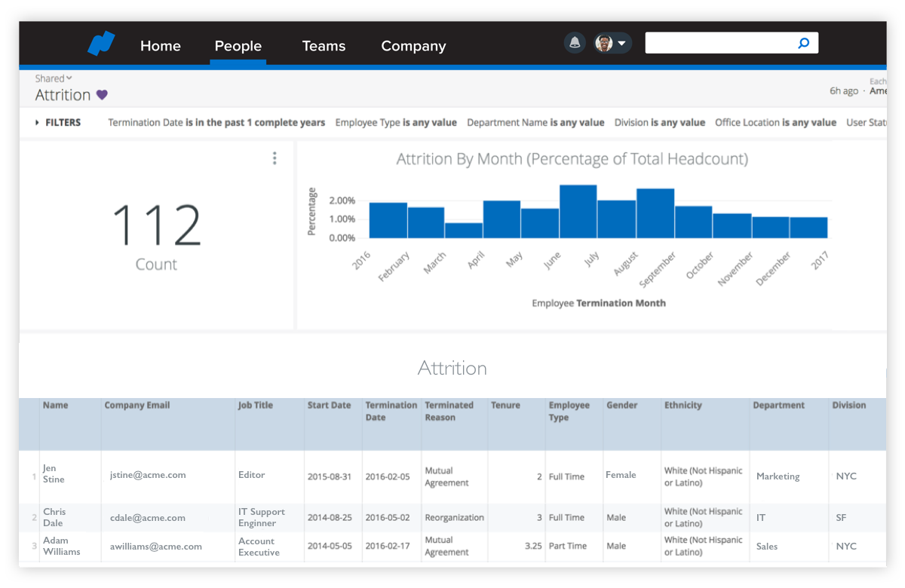Open the profile dropdown arrow

point(622,44)
